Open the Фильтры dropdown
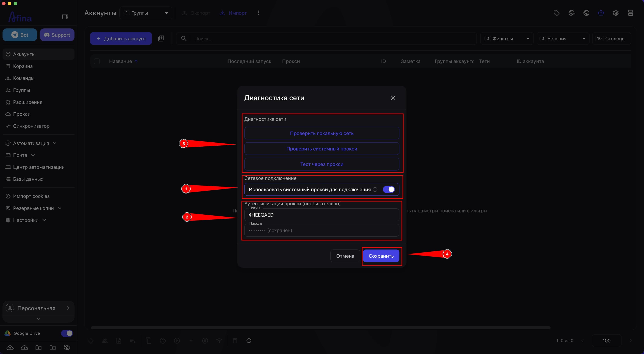 point(507,39)
